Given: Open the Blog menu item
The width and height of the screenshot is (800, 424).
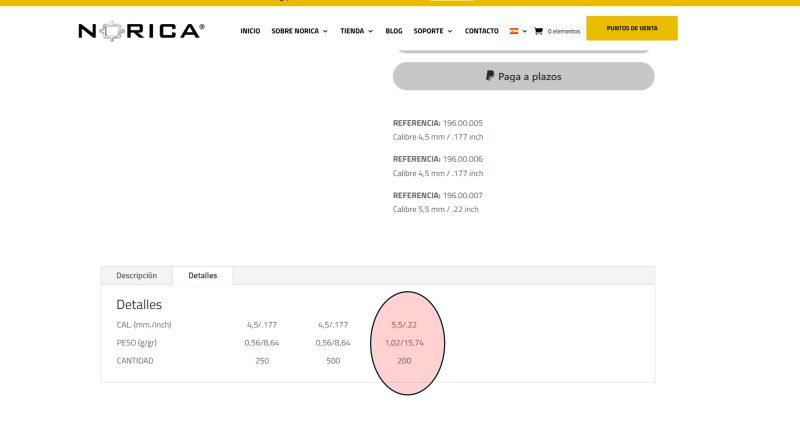Looking at the screenshot, I should pos(394,31).
